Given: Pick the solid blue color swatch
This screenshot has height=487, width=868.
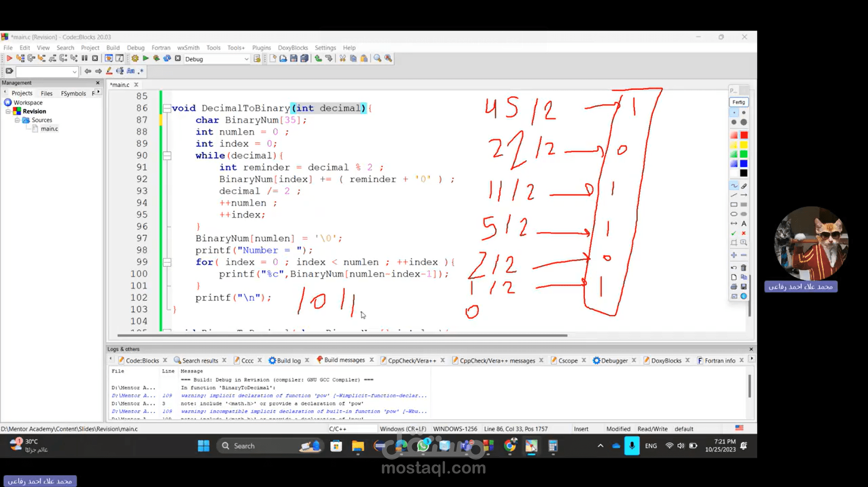Looking at the screenshot, I should coord(744,163).
